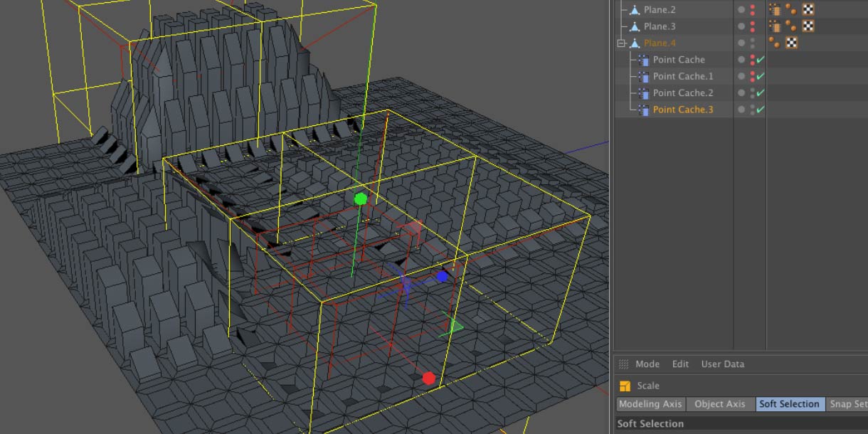The image size is (868, 434).
Task: Click the blue Z-axis handle in viewport
Action: click(442, 276)
